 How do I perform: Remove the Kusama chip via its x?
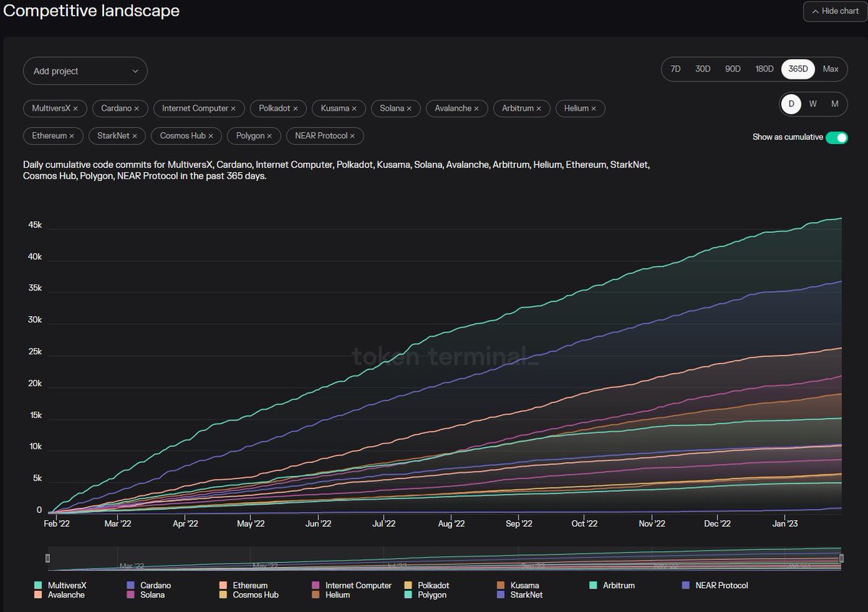(x=354, y=109)
